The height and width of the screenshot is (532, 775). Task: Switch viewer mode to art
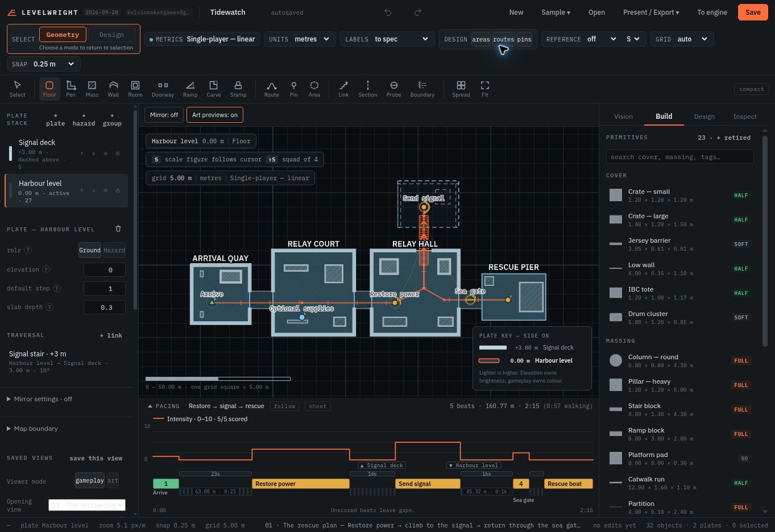point(113,480)
